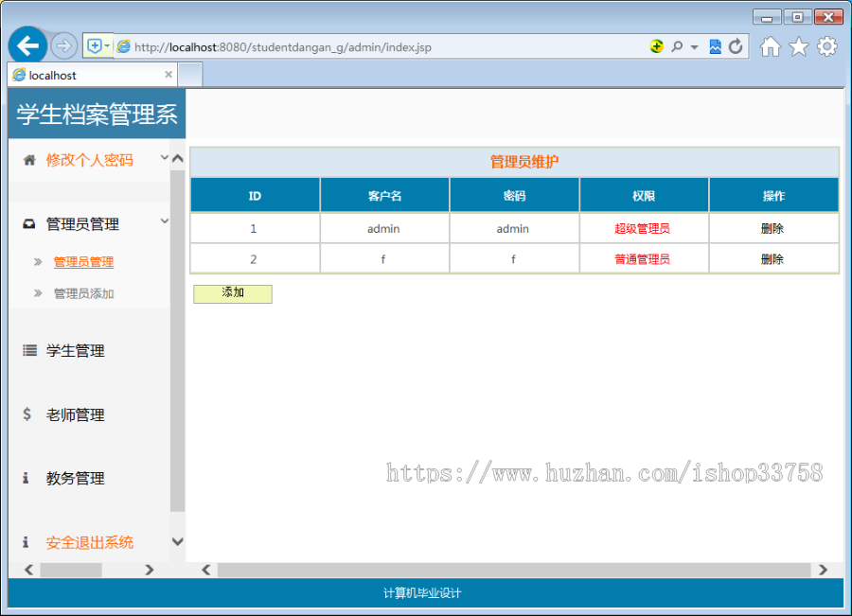This screenshot has width=852, height=616.
Task: Click the dollar icon beside 老师管理
Action: coord(27,414)
